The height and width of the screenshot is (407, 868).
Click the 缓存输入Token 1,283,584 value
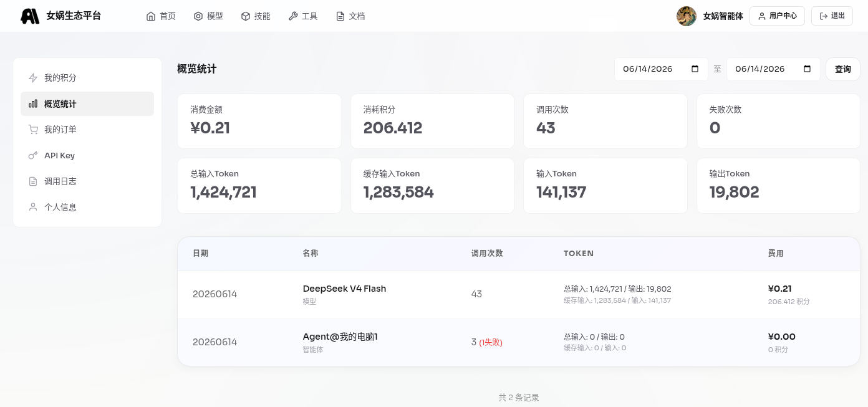pos(398,192)
